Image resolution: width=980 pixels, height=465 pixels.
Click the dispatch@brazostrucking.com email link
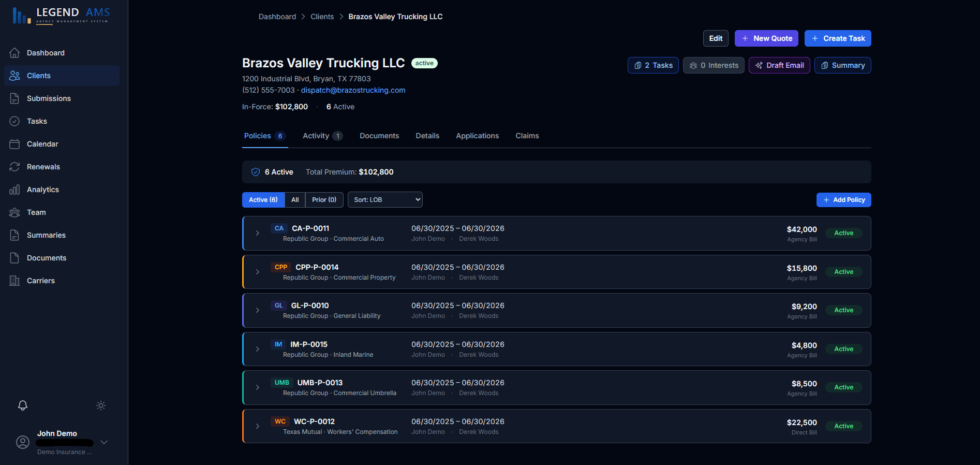[x=353, y=90]
